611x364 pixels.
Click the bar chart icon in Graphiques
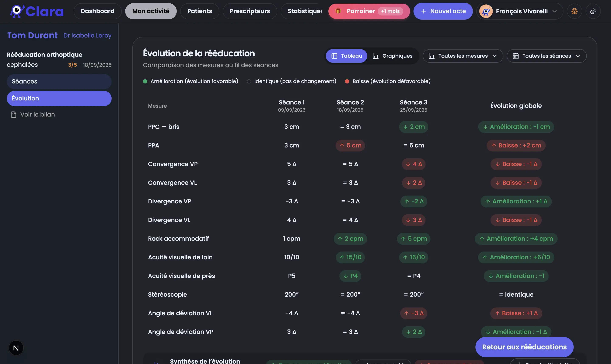pos(376,56)
